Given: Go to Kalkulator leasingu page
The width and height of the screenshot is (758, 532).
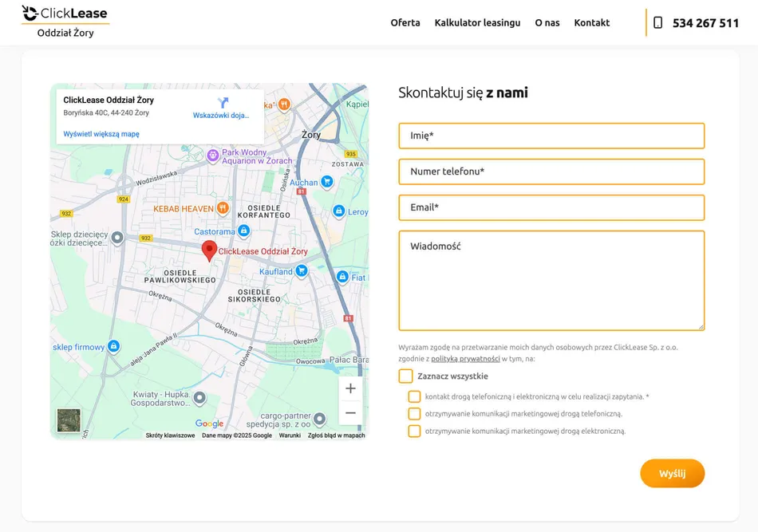Looking at the screenshot, I should (477, 23).
